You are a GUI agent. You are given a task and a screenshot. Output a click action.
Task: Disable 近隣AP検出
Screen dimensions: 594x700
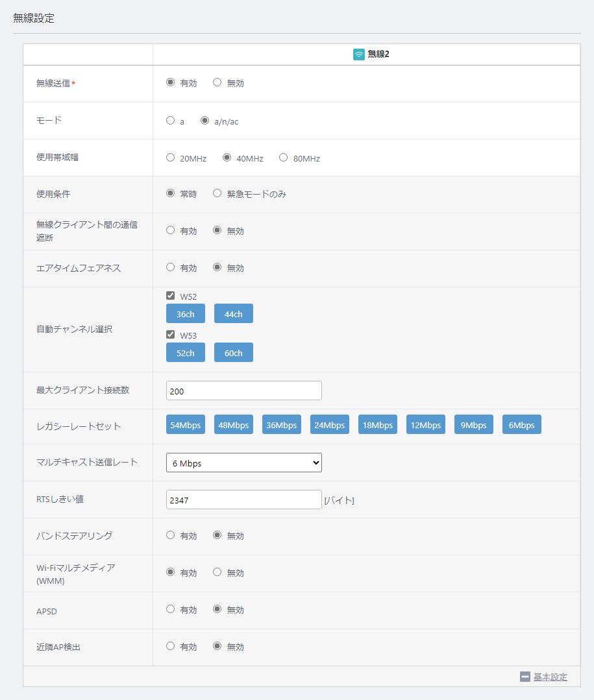[x=217, y=646]
